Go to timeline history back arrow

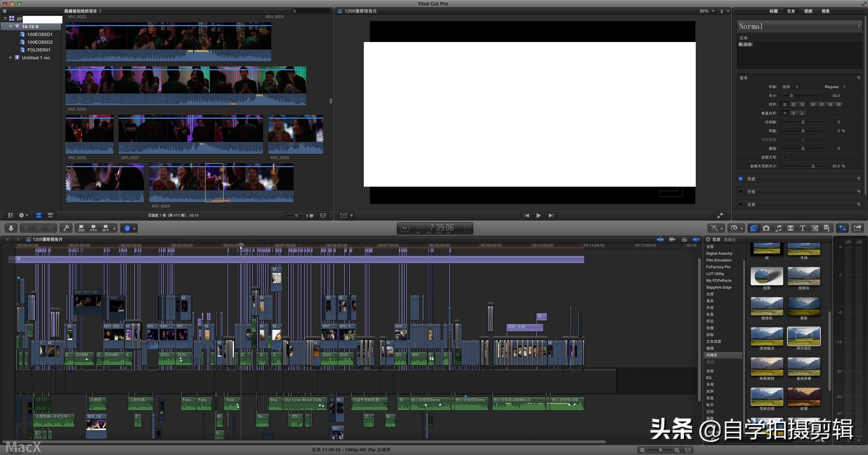tap(7, 240)
